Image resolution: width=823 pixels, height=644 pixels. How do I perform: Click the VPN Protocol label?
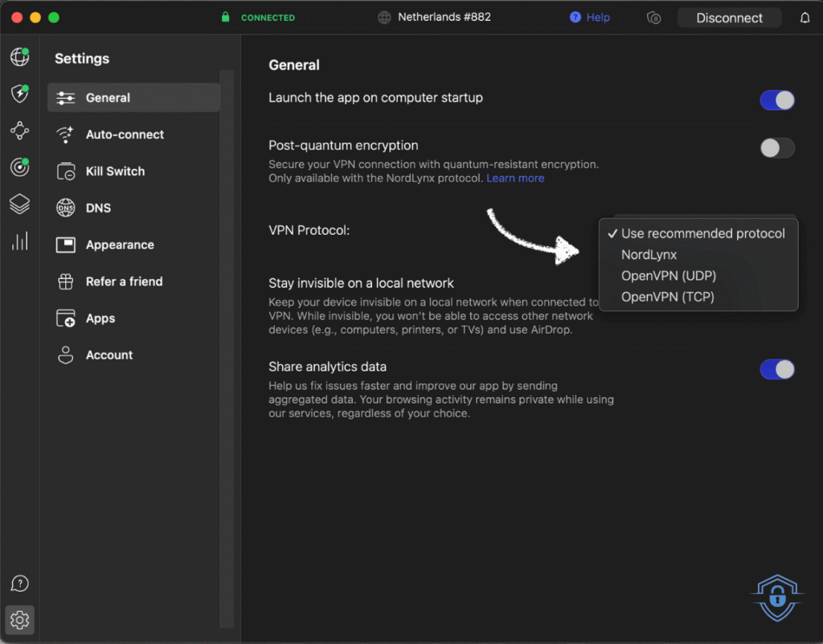pos(309,230)
